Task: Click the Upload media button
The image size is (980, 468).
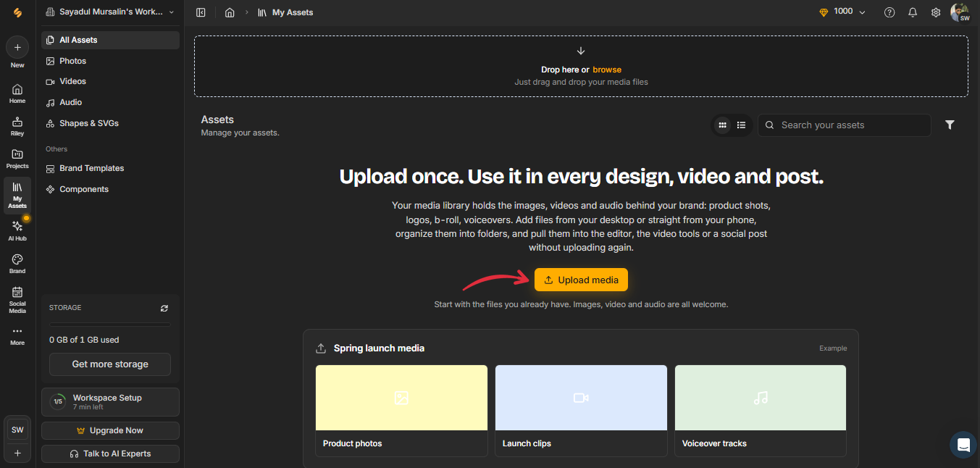Action: tap(581, 280)
